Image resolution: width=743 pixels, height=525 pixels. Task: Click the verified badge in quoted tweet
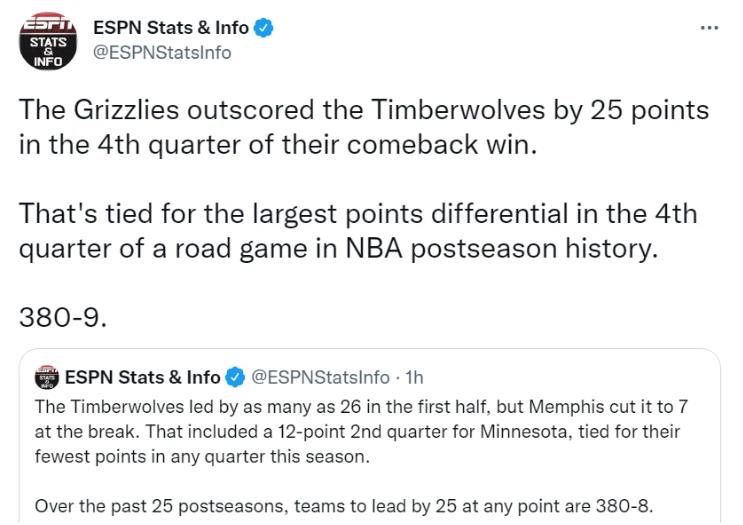coord(235,378)
